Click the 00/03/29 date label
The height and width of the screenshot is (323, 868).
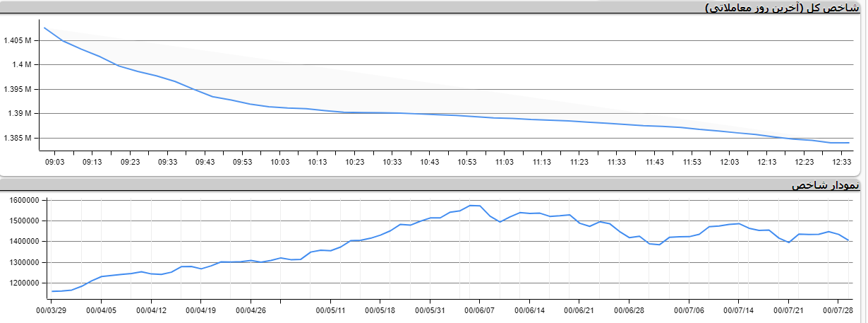(x=51, y=310)
